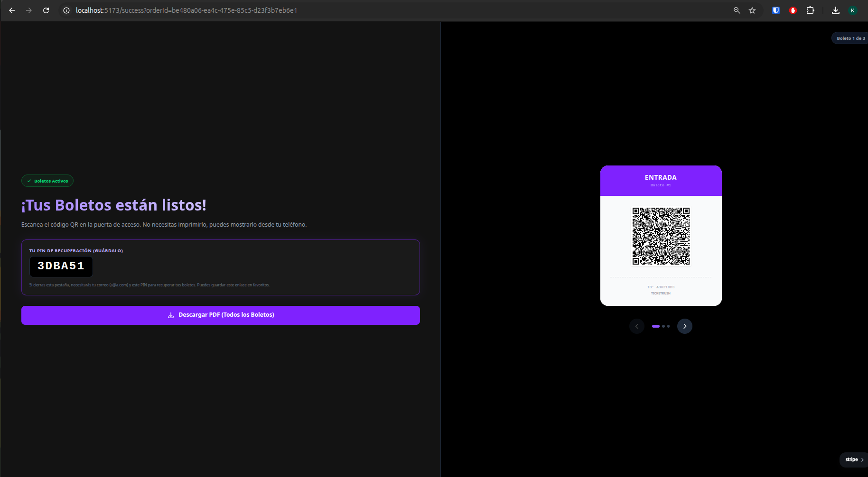Click the Boletos Activos status badge
Image resolution: width=868 pixels, height=477 pixels.
pyautogui.click(x=47, y=181)
